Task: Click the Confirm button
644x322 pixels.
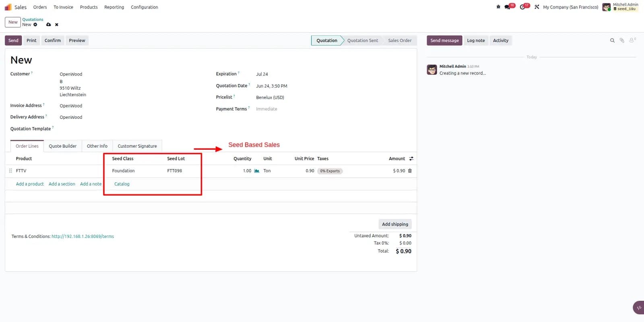Action: (x=53, y=40)
